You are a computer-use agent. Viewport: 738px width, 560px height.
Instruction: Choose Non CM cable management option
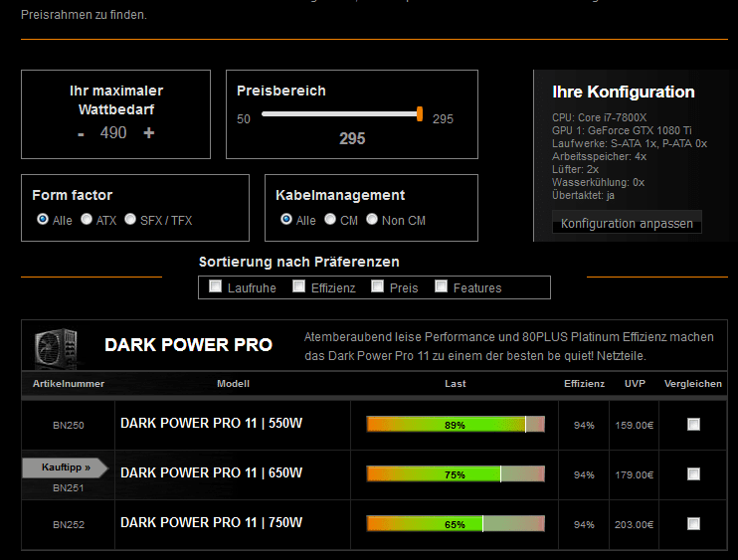click(x=372, y=219)
